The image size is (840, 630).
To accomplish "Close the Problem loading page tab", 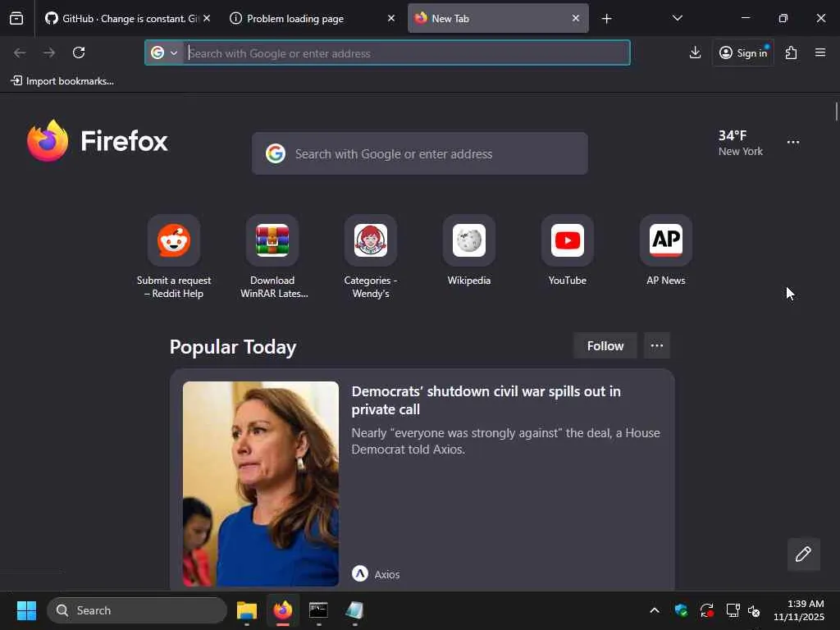I will point(391,18).
